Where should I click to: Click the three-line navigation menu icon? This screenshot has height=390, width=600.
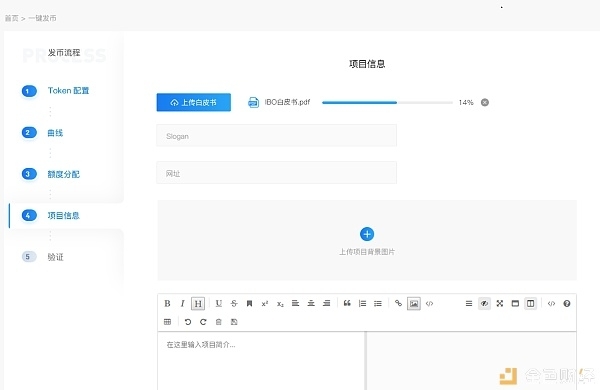point(469,304)
